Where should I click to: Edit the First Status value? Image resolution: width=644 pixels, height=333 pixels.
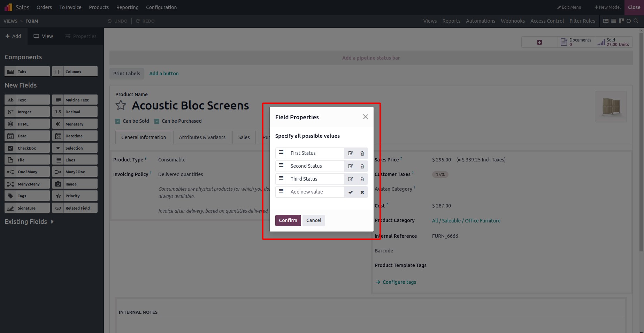350,153
